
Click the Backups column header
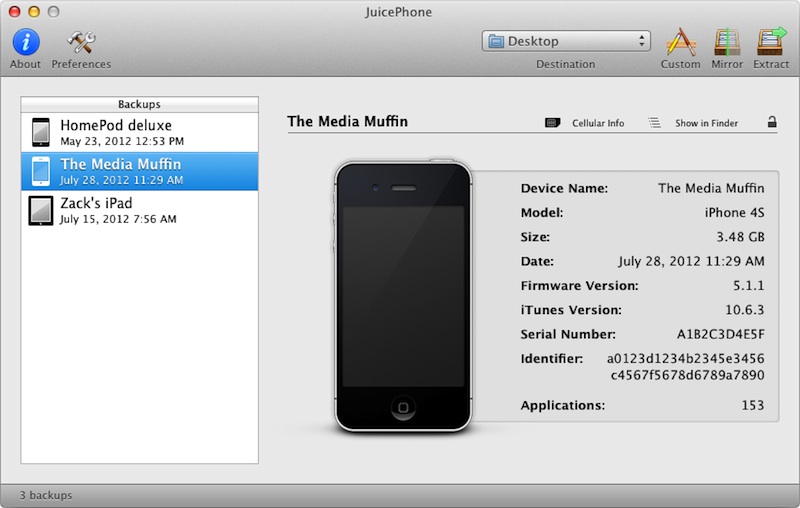pyautogui.click(x=140, y=104)
